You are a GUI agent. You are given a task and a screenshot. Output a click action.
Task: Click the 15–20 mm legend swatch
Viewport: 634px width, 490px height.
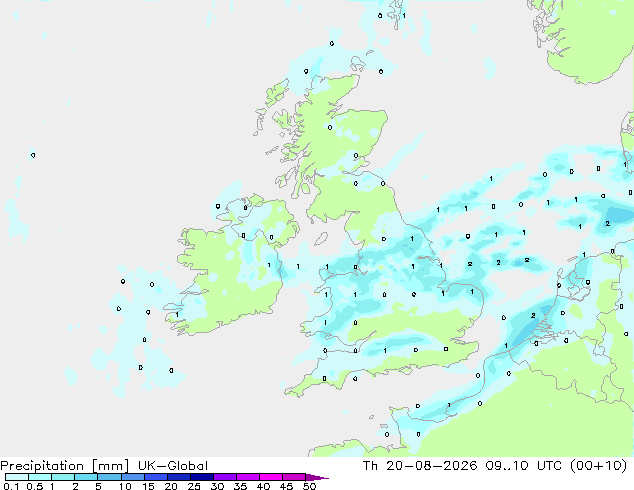(x=155, y=477)
